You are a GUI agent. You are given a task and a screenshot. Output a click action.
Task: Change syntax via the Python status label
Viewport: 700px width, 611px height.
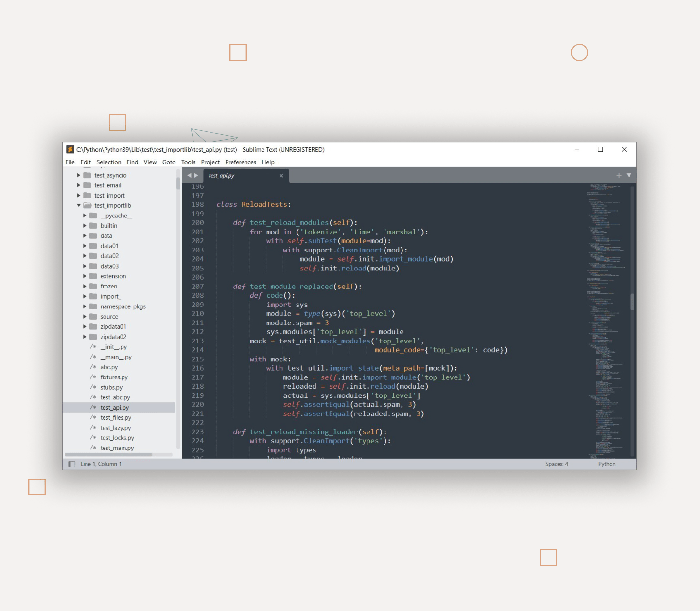click(x=607, y=464)
